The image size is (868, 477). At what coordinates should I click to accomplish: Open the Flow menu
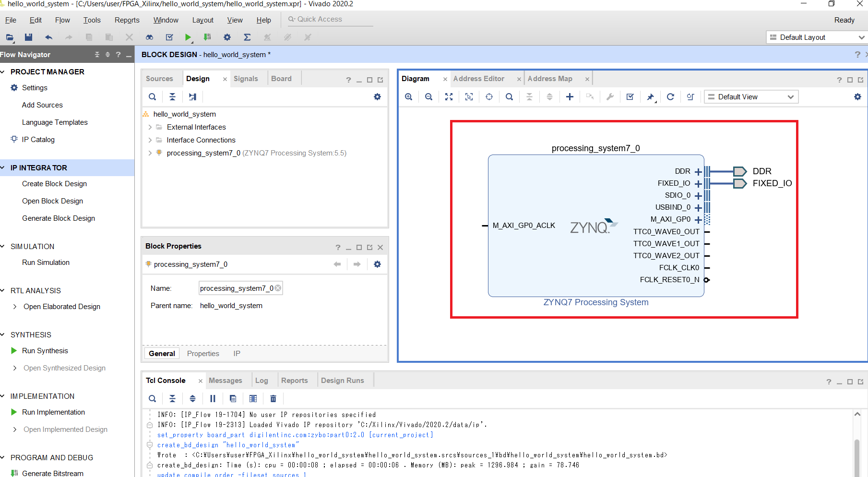tap(62, 20)
